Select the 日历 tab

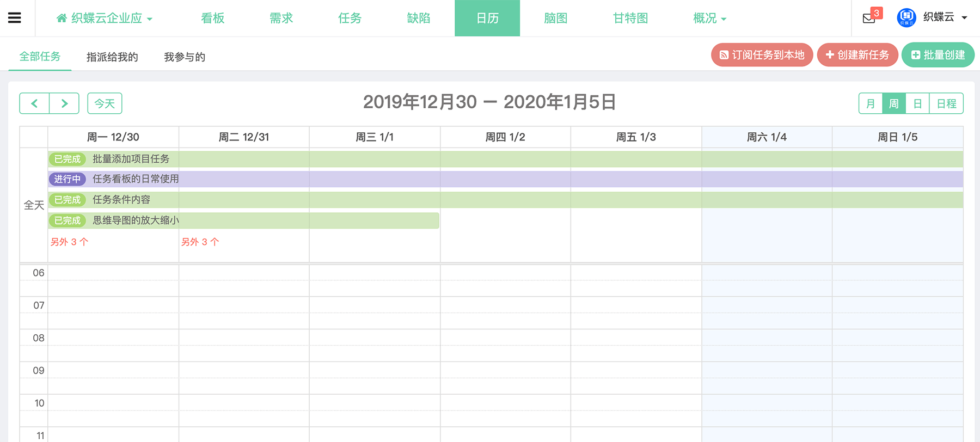pos(487,18)
